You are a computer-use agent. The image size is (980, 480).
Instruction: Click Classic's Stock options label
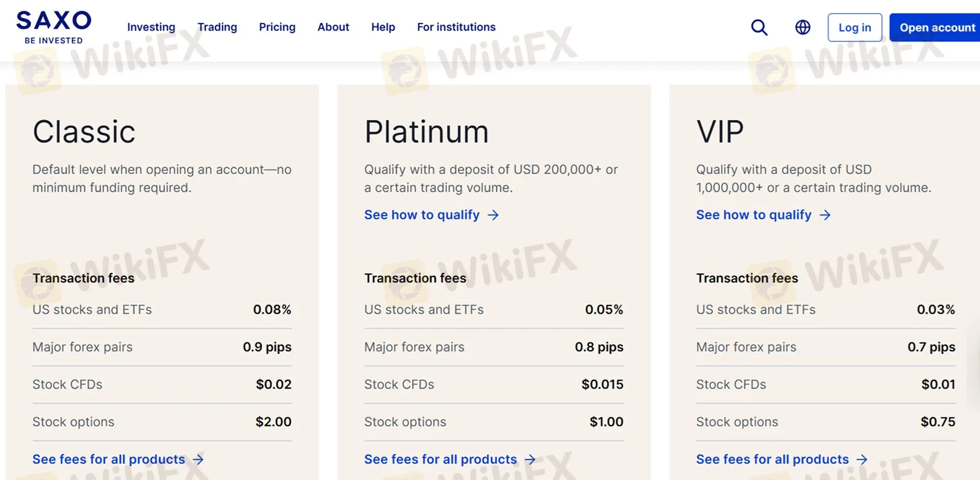tap(74, 422)
